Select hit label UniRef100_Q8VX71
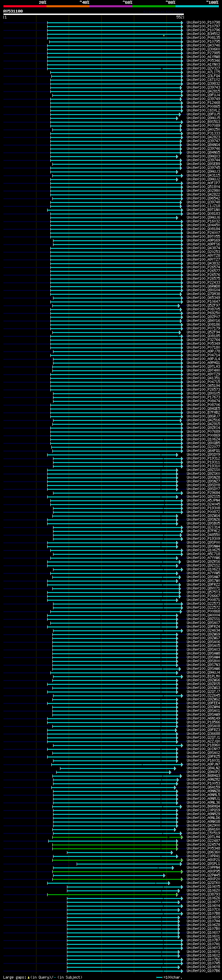Viewport: 222px width, 980px height. [x=203, y=588]
